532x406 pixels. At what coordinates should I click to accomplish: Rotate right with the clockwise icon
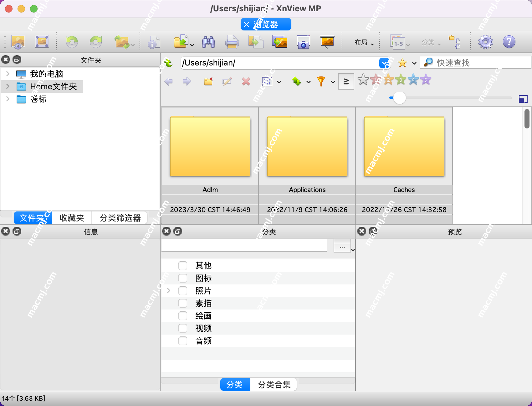pyautogui.click(x=96, y=42)
